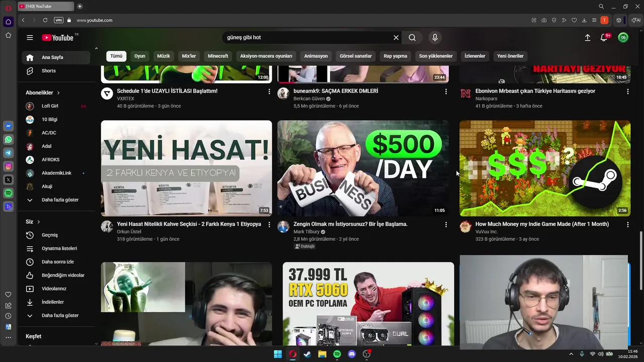Open a new browser tab
The image size is (644, 362).
tap(79, 7)
